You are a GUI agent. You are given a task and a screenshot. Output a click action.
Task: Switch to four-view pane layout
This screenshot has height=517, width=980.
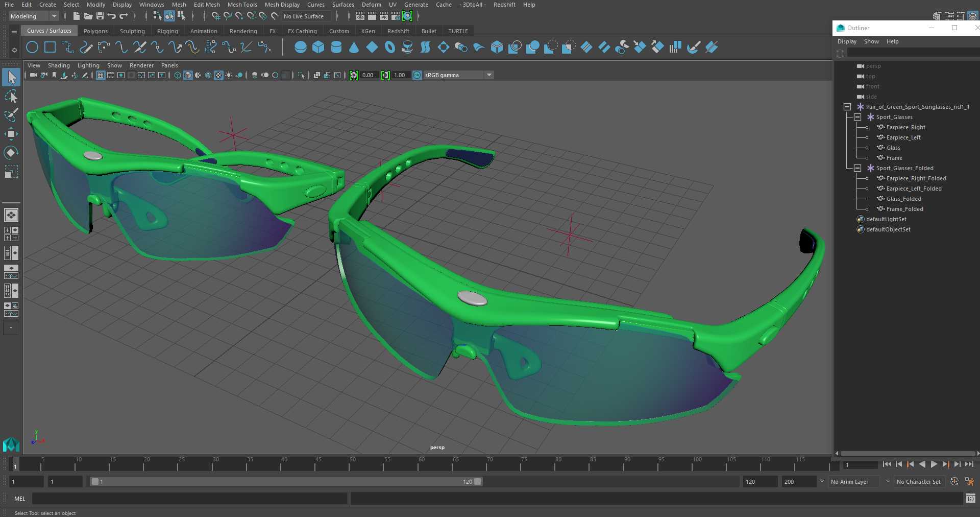click(11, 234)
